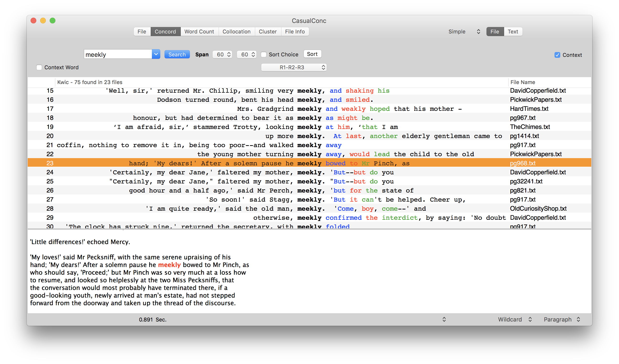Click the File Name column header
The image size is (619, 364).
click(x=550, y=82)
